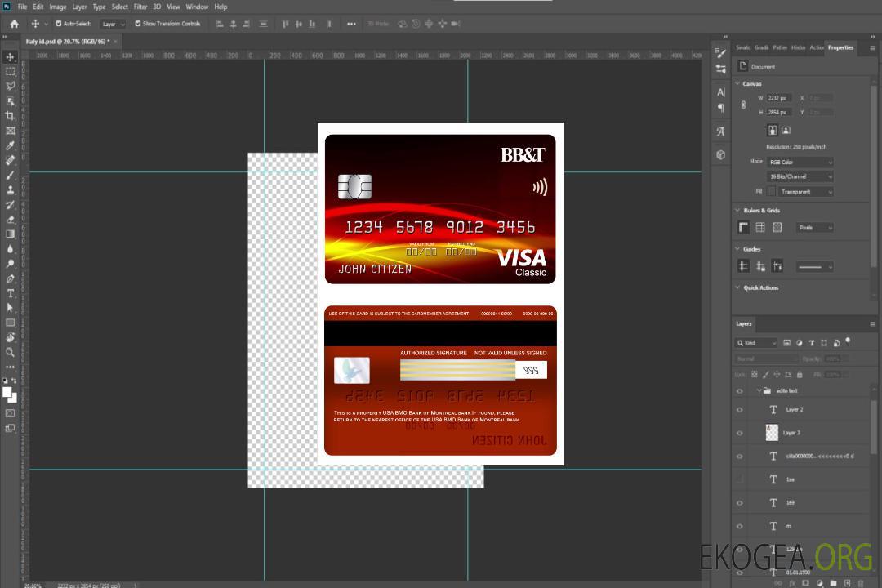Click the canvas width W field
882x588 pixels.
779,98
